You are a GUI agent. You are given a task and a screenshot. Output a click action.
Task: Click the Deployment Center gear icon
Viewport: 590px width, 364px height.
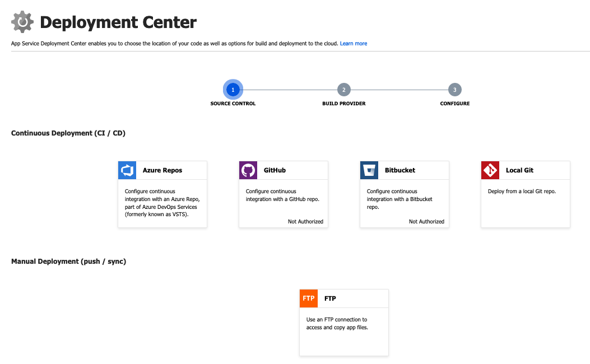(22, 22)
